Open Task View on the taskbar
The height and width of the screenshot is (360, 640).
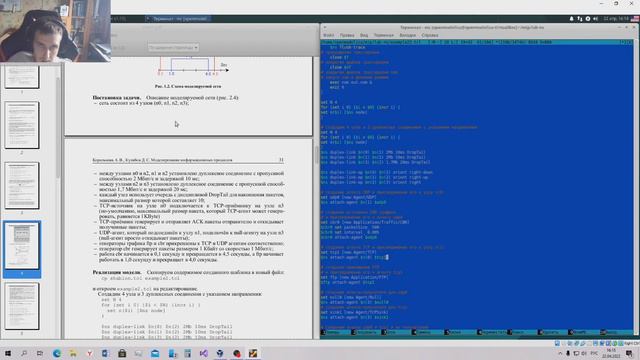tap(40, 353)
